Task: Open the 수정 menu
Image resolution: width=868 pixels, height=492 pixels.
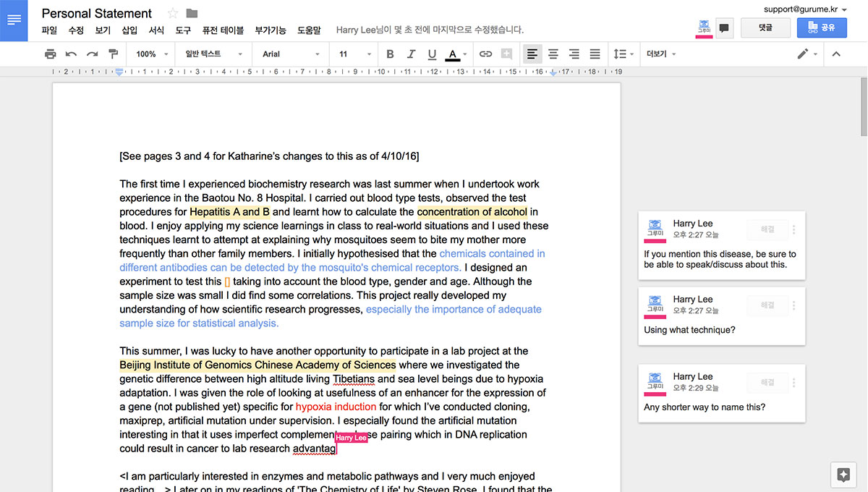Action: tap(76, 30)
